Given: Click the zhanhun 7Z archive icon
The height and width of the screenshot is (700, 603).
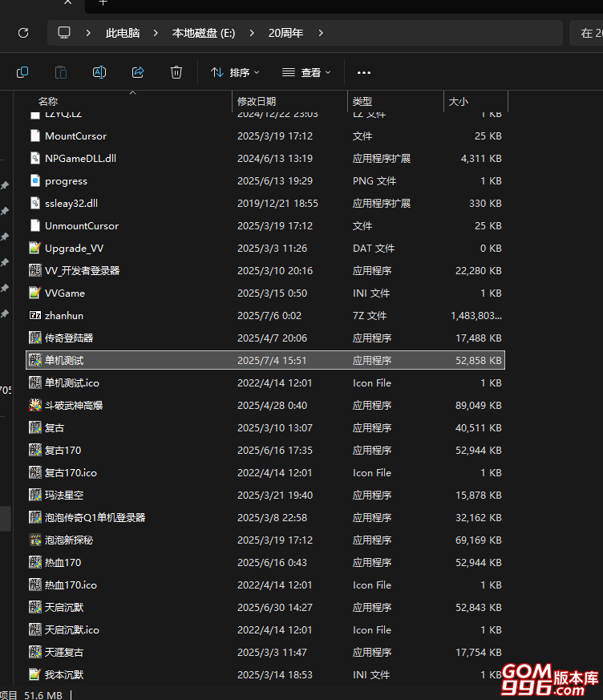Looking at the screenshot, I should point(34,316).
